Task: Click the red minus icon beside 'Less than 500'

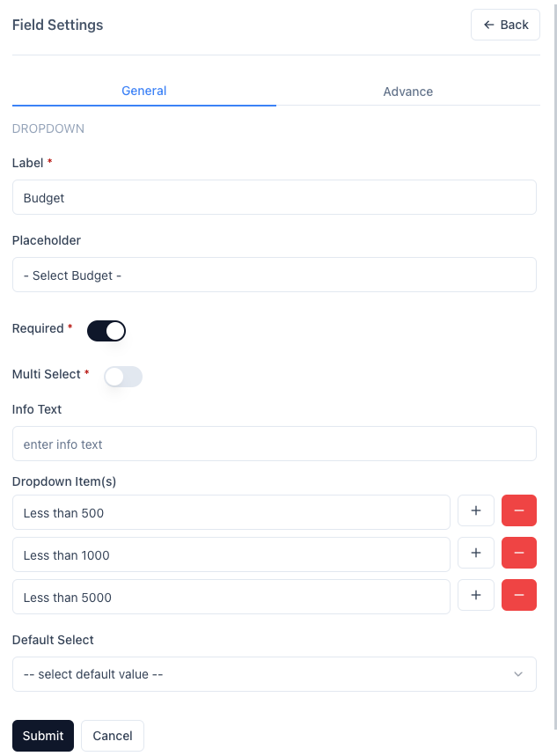Action: (519, 510)
